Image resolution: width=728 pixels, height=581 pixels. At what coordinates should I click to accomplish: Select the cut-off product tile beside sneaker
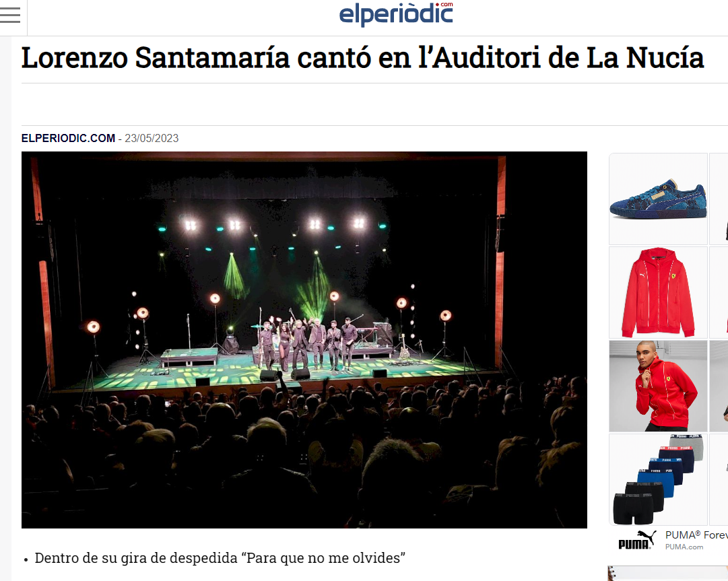[x=719, y=199]
